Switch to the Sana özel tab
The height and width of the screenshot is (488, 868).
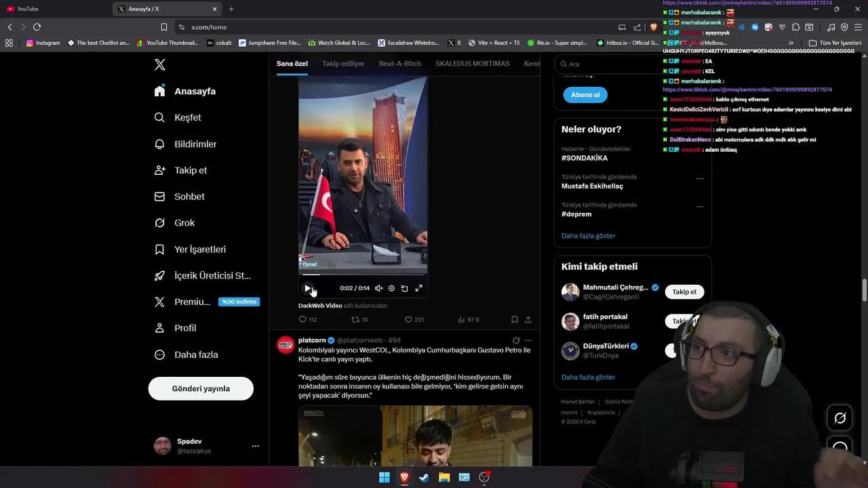coord(292,64)
